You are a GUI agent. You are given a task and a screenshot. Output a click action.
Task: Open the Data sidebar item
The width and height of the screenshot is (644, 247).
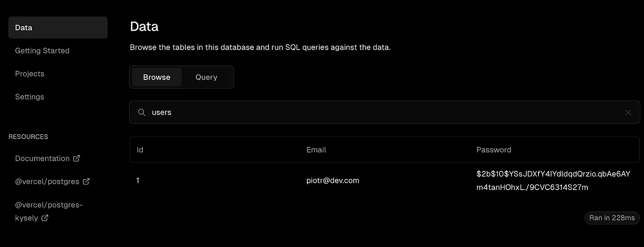57,28
